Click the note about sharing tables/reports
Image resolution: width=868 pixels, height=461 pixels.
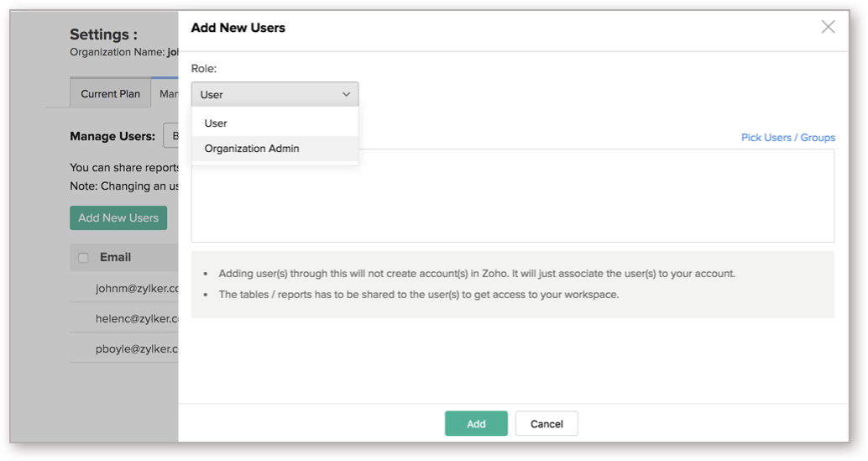coord(418,295)
